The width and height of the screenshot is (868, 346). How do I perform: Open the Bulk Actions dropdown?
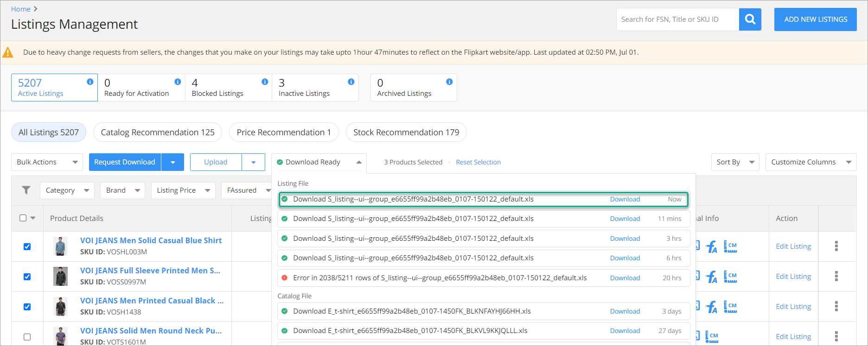pyautogui.click(x=47, y=162)
